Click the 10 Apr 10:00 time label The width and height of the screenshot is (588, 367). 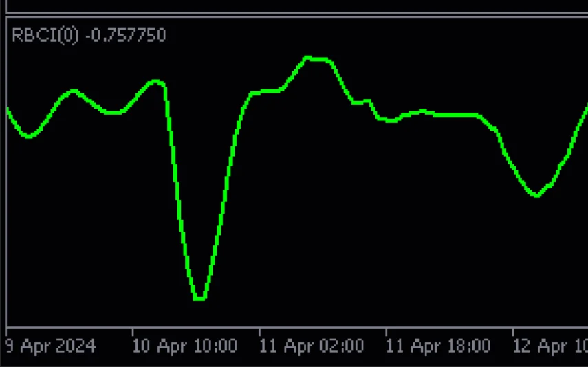click(184, 345)
